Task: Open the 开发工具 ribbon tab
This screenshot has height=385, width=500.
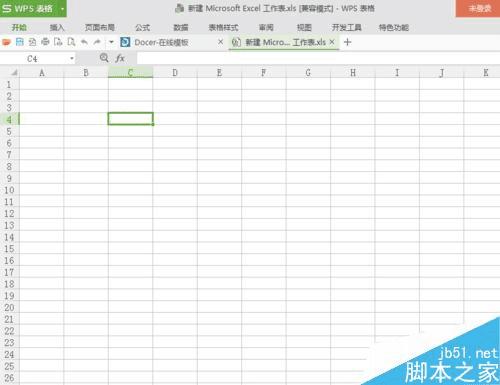Action: pyautogui.click(x=347, y=27)
